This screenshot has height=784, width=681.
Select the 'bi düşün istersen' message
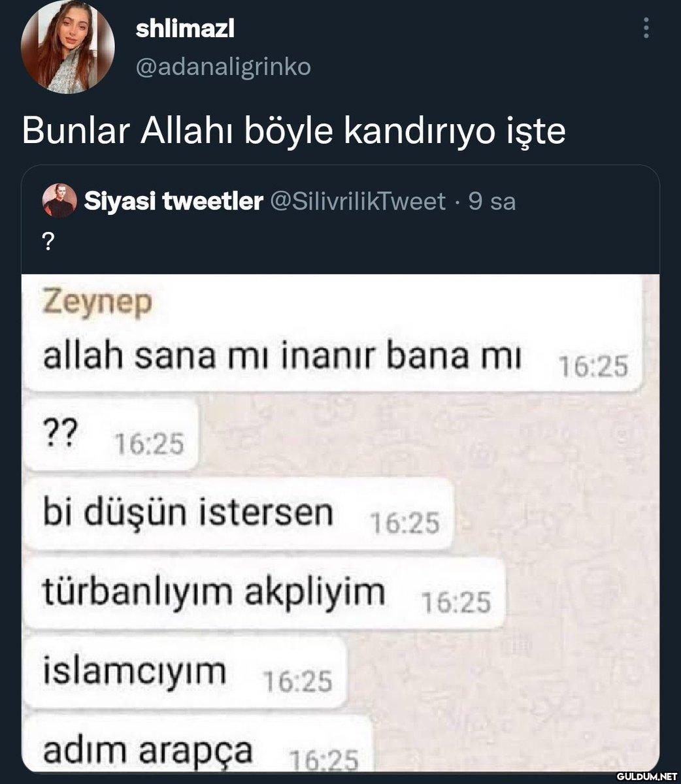tap(238, 514)
